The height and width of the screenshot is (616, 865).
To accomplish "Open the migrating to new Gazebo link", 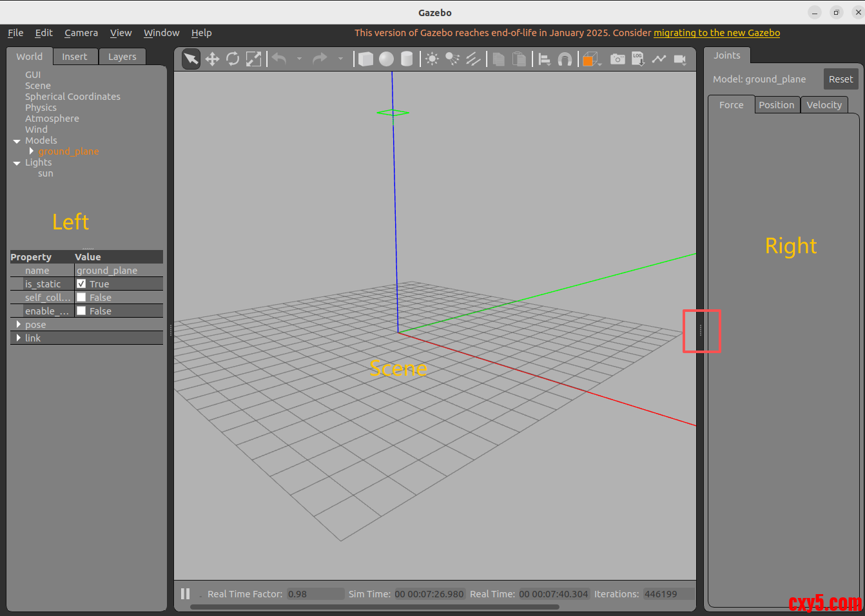I will [717, 33].
